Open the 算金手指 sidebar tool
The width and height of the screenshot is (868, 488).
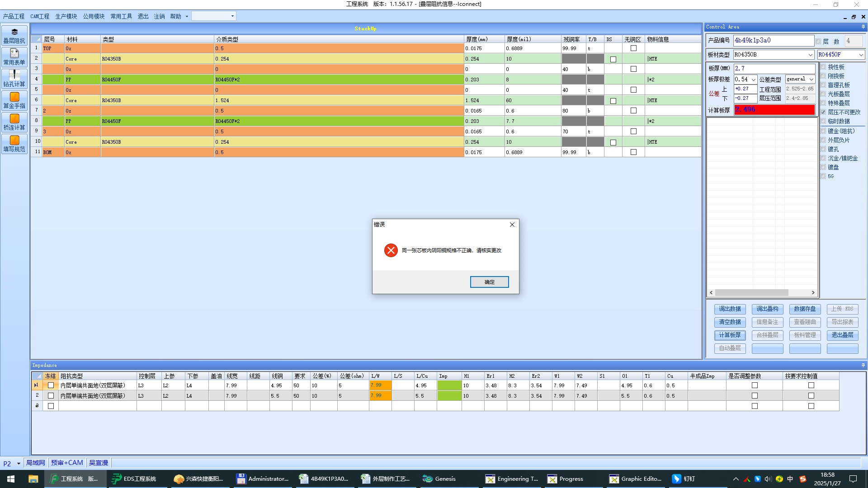pyautogui.click(x=14, y=100)
